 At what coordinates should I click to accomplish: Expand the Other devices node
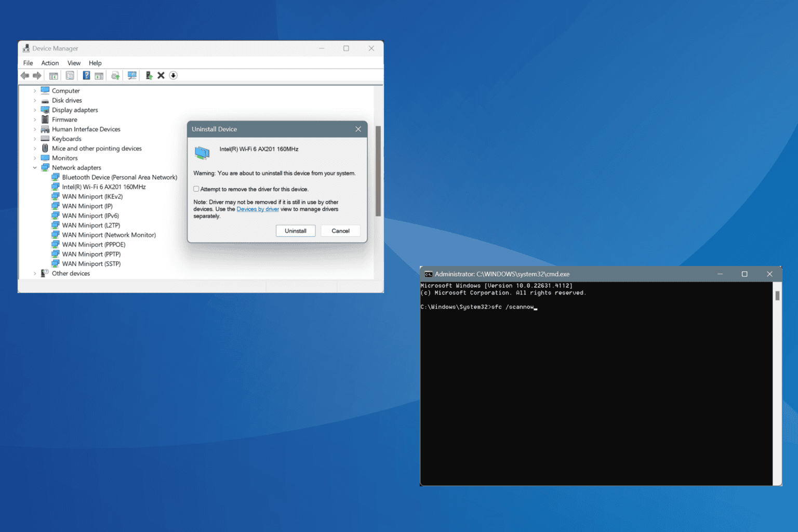point(35,273)
